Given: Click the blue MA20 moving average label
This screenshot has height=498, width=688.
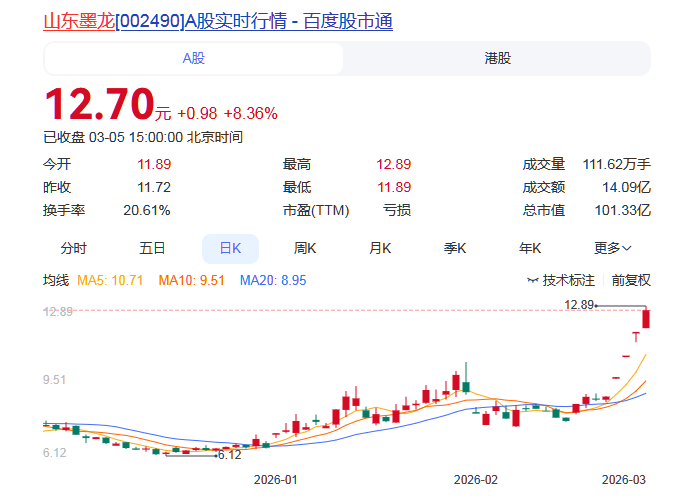Looking at the screenshot, I should coord(272,281).
